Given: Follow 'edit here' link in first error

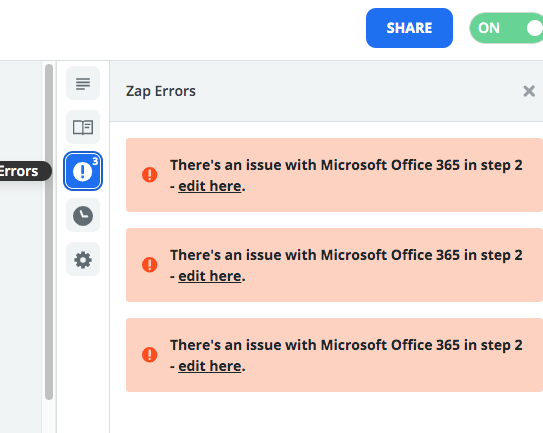Looking at the screenshot, I should pyautogui.click(x=210, y=186).
